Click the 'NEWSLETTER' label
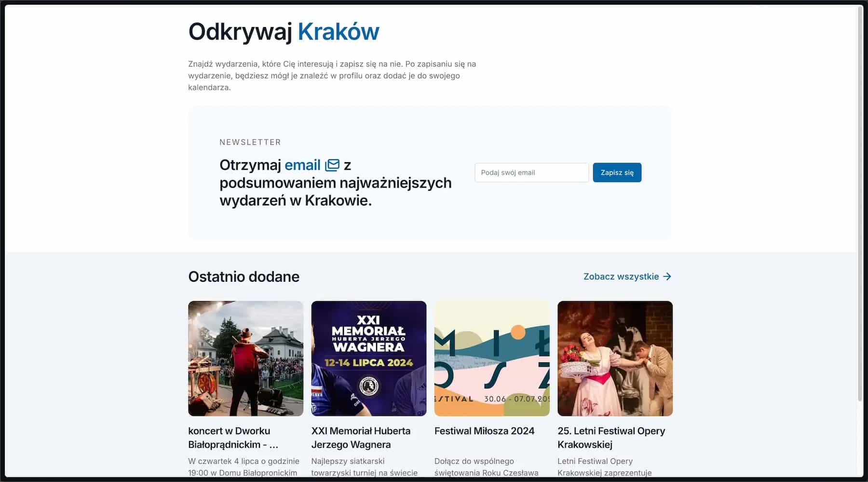The height and width of the screenshot is (482, 868). coord(250,142)
